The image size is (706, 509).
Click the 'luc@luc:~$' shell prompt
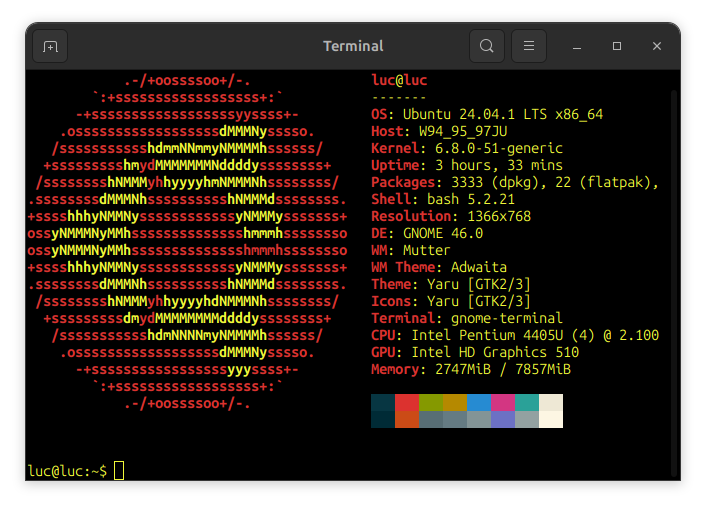[x=67, y=471]
